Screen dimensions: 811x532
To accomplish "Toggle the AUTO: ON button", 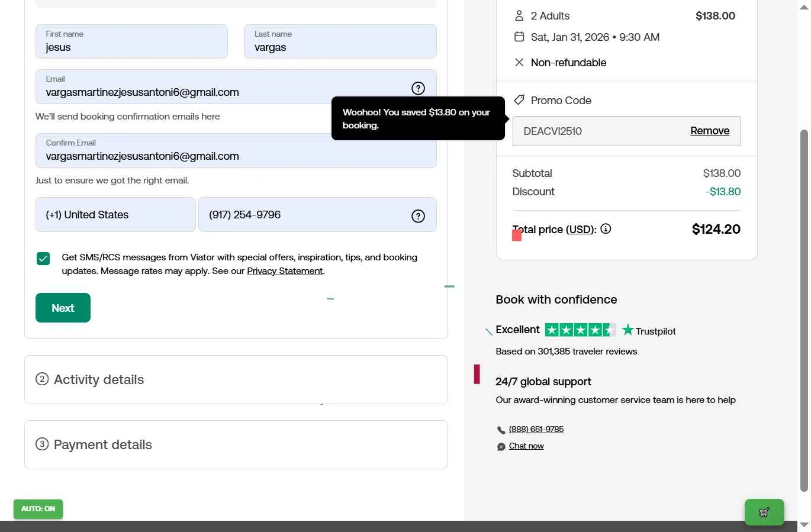I will (38, 509).
